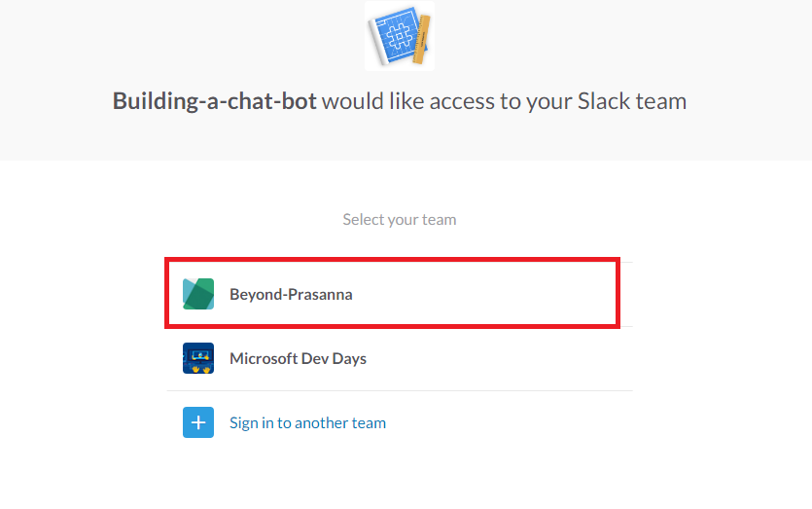Click the Microsoft Dev Days team avatar
Viewport: 812px width, 509px height.
tap(198, 358)
